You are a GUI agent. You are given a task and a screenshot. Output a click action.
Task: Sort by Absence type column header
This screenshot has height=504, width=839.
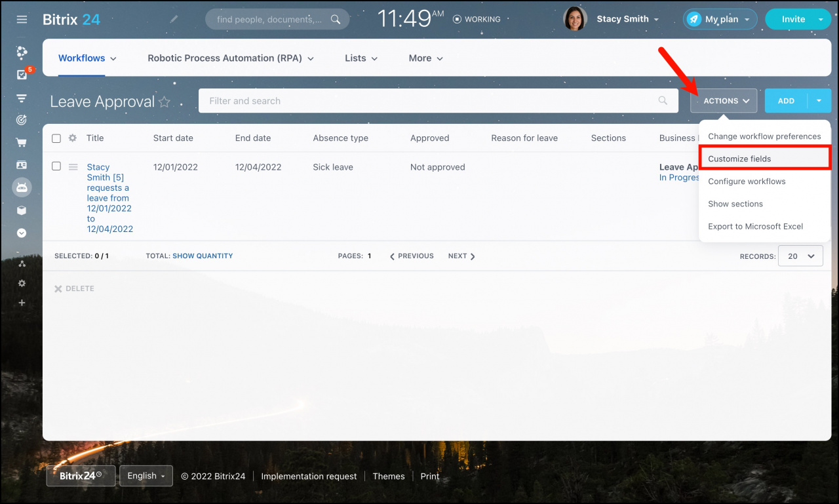(340, 138)
